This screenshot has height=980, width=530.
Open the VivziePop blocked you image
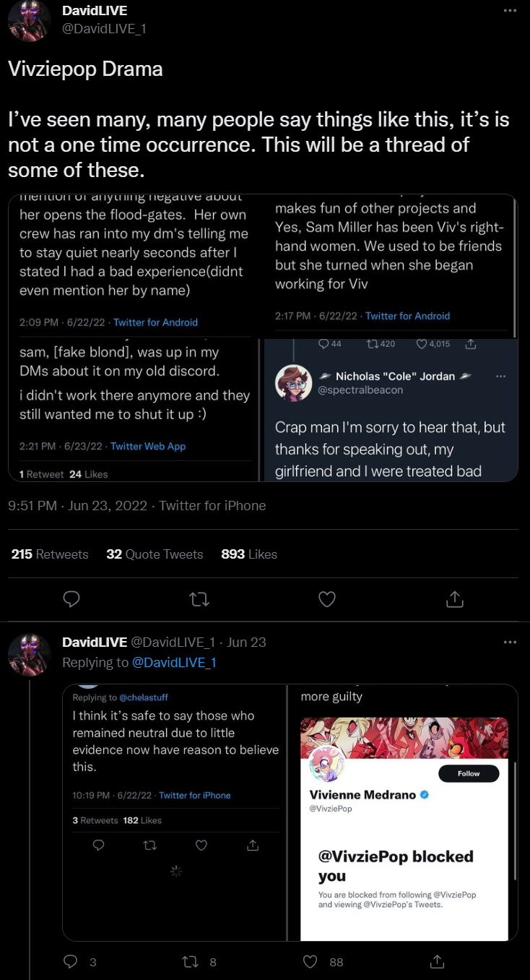point(404,812)
